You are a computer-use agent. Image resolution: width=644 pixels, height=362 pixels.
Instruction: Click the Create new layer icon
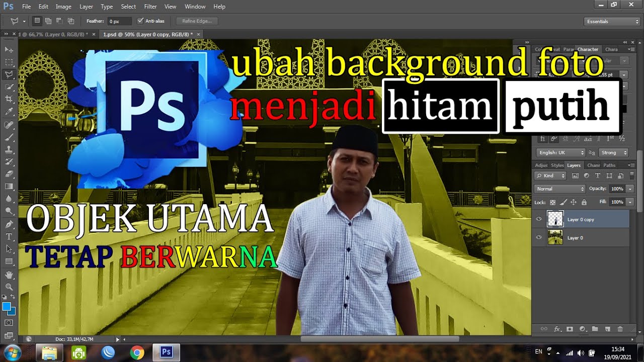pos(607,329)
